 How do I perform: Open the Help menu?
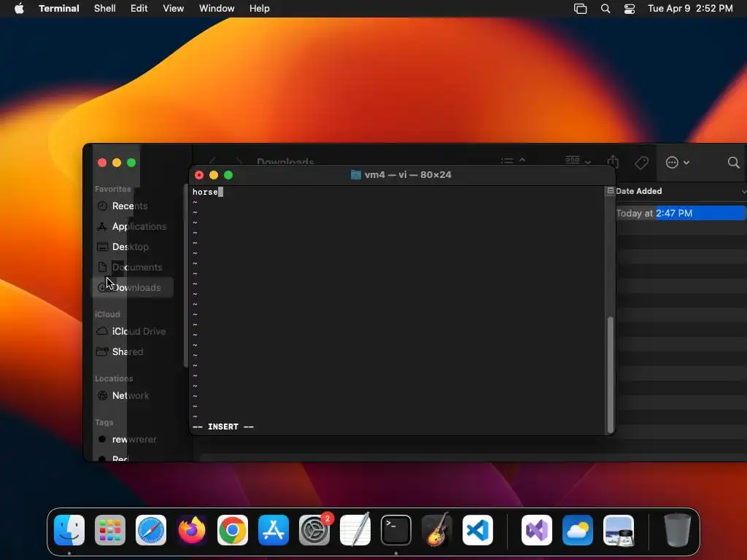260,9
